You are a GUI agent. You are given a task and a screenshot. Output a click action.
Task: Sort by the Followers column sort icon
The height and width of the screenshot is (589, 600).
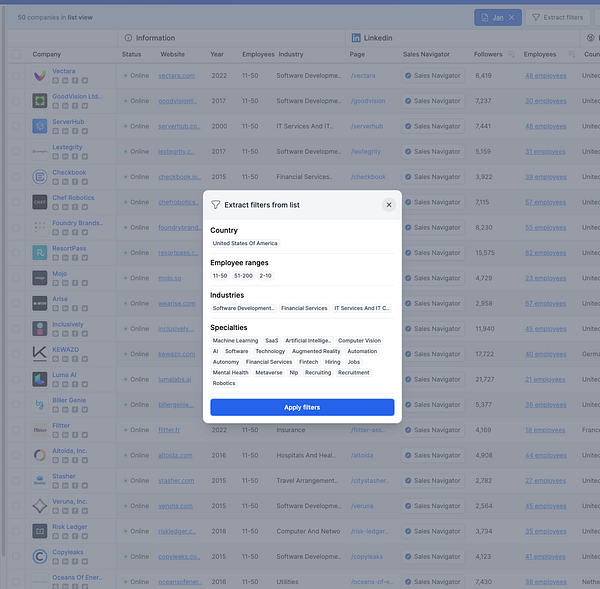pyautogui.click(x=511, y=54)
